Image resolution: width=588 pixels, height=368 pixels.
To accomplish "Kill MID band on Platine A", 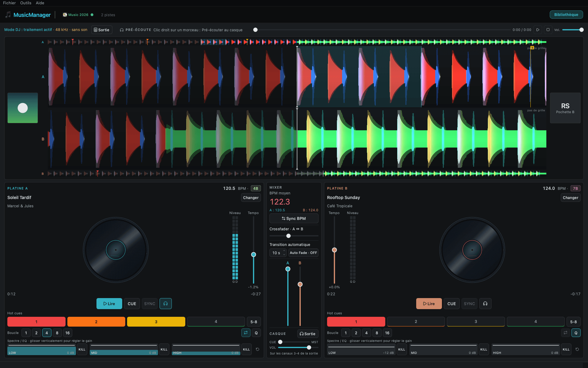I will 164,349.
